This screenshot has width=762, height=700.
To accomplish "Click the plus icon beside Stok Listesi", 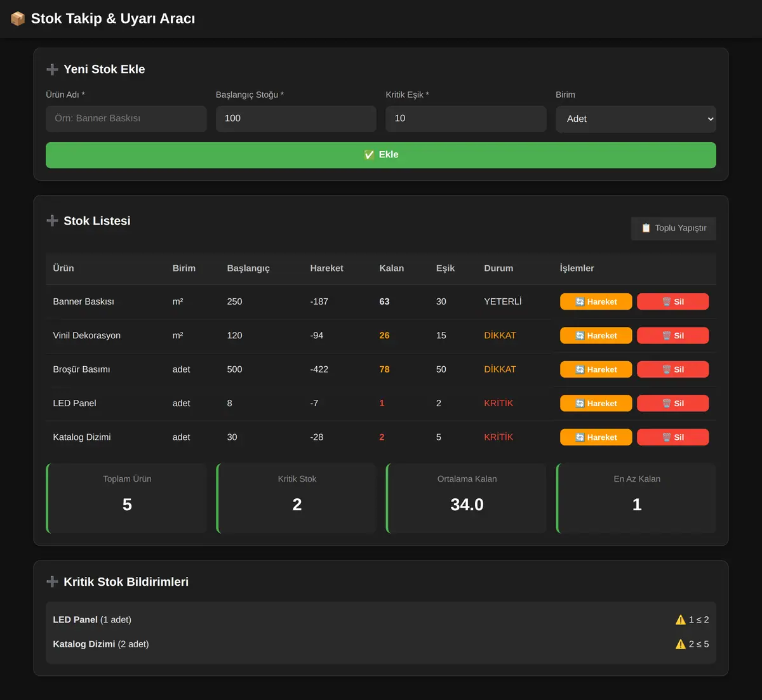I will click(x=52, y=221).
